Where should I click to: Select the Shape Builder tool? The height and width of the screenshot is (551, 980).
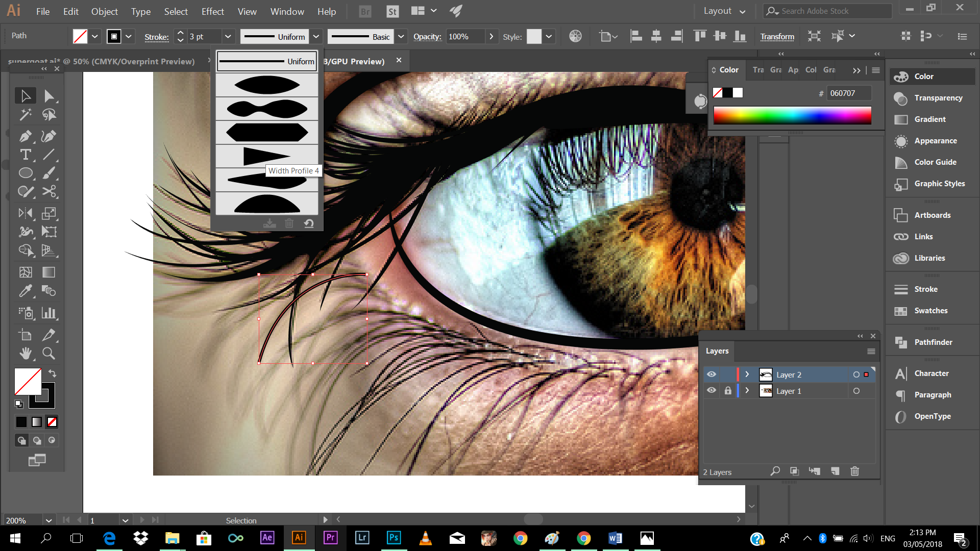click(x=25, y=250)
